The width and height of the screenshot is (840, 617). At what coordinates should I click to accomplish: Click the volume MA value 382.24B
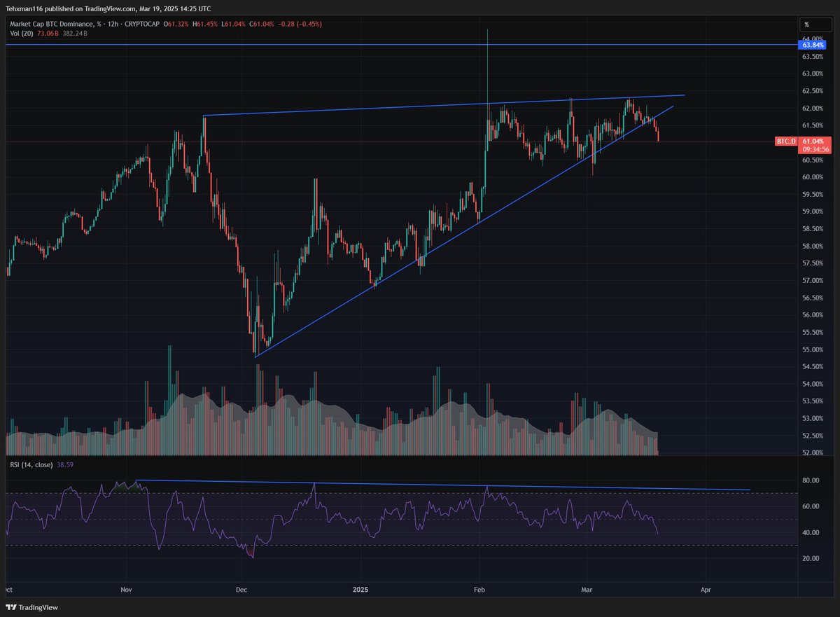73,32
